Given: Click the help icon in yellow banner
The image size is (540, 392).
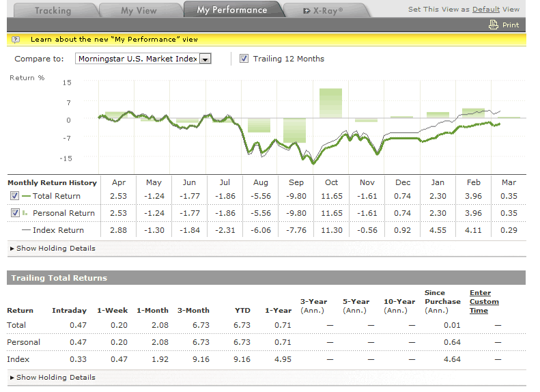Looking at the screenshot, I should tap(16, 40).
